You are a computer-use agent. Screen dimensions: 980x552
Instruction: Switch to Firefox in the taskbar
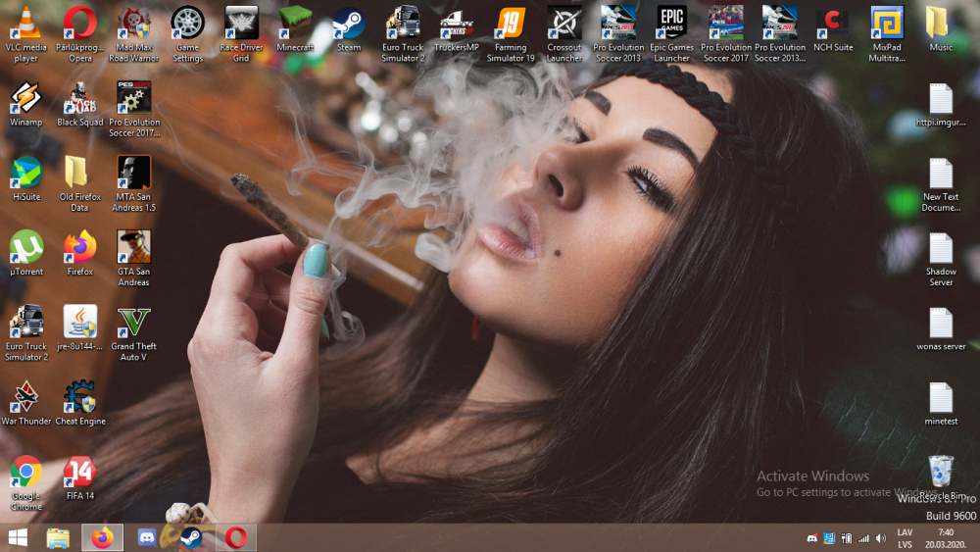[x=102, y=537]
